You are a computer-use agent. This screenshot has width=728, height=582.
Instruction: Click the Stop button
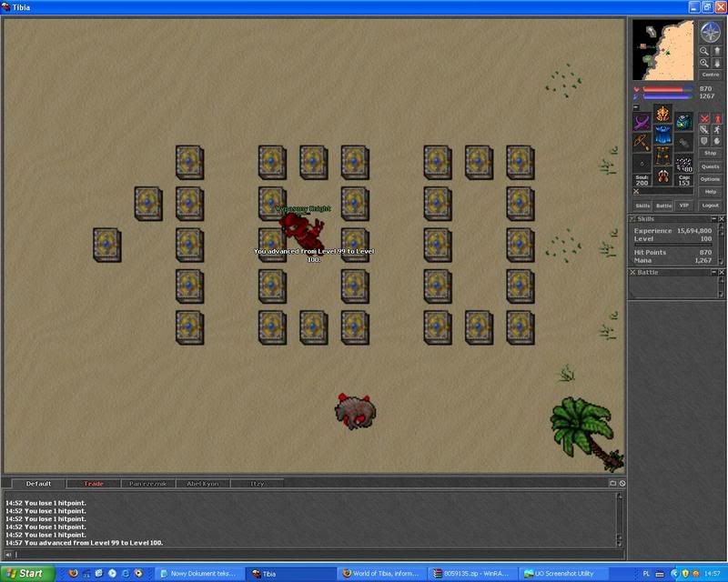711,153
